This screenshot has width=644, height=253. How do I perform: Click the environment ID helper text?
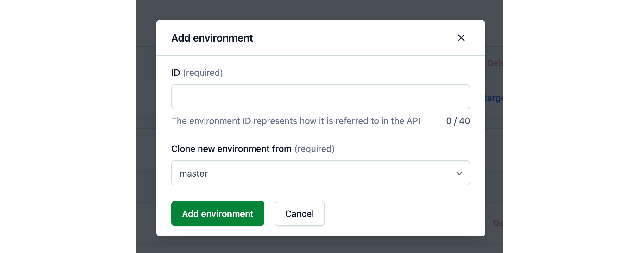pyautogui.click(x=295, y=121)
